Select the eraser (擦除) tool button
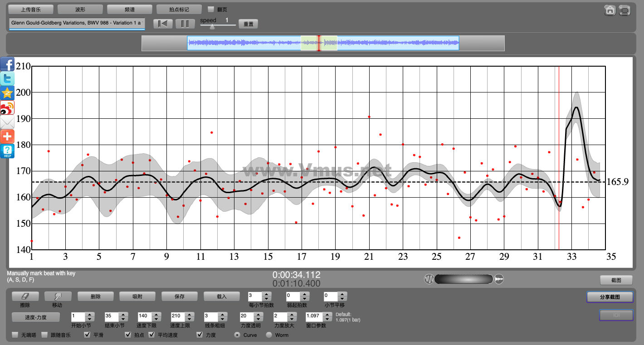This screenshot has height=345, width=644. pos(25,296)
